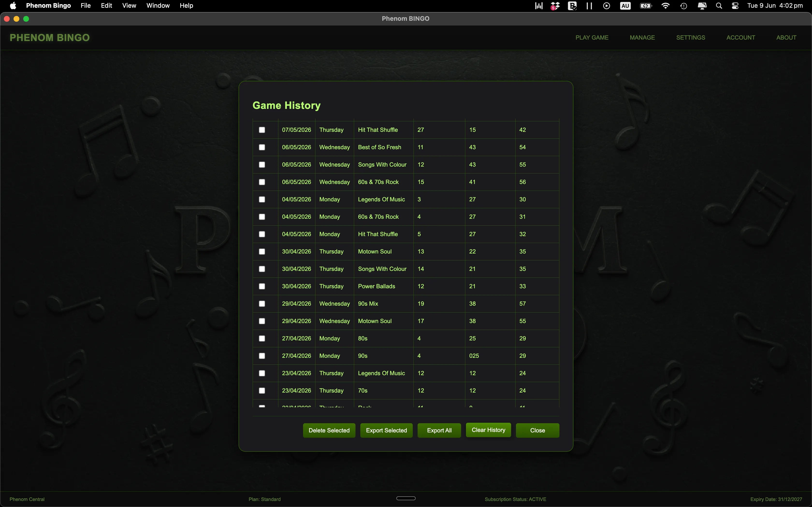Screen dimensions: 812x507
Task: Click the AU input source icon
Action: click(x=625, y=6)
